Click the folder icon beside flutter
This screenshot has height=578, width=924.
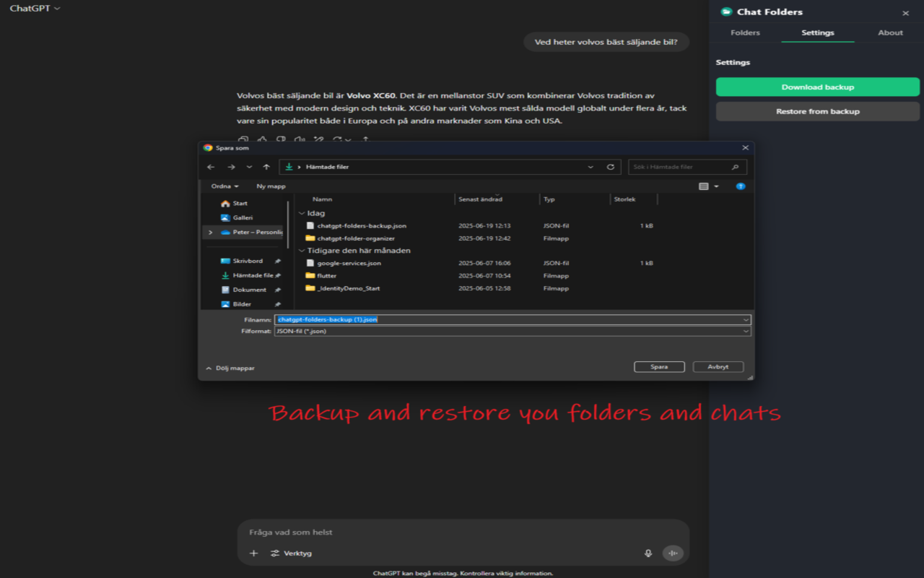310,276
